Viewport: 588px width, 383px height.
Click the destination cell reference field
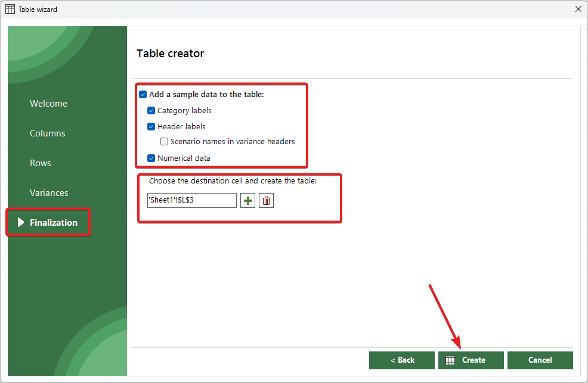(191, 200)
